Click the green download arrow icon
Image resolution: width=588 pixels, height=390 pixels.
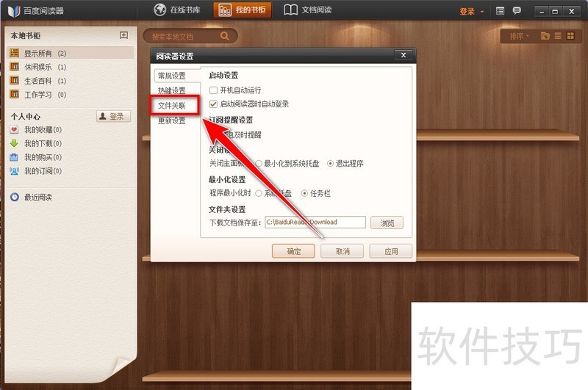14,143
